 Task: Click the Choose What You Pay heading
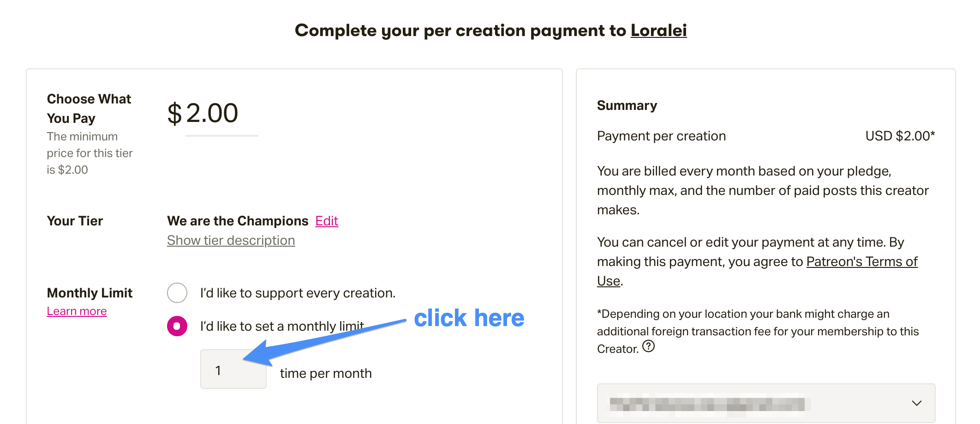coord(89,108)
